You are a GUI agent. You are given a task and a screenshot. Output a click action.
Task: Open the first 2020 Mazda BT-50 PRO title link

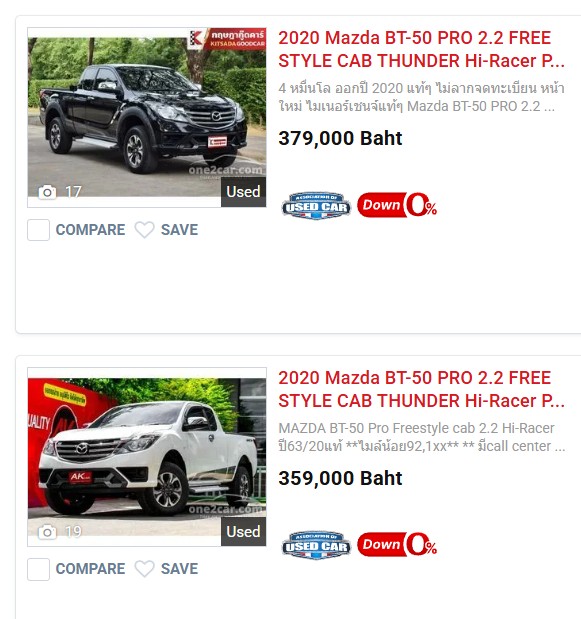[421, 49]
